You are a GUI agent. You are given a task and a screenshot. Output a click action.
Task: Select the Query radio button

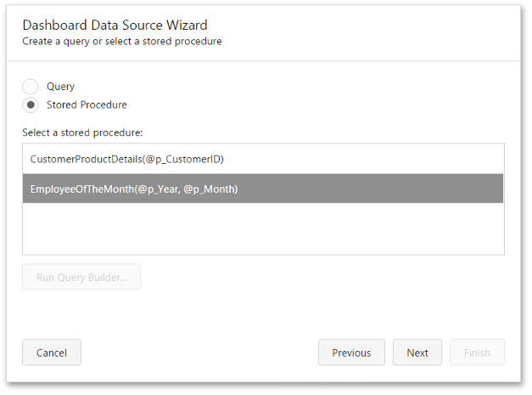point(31,87)
